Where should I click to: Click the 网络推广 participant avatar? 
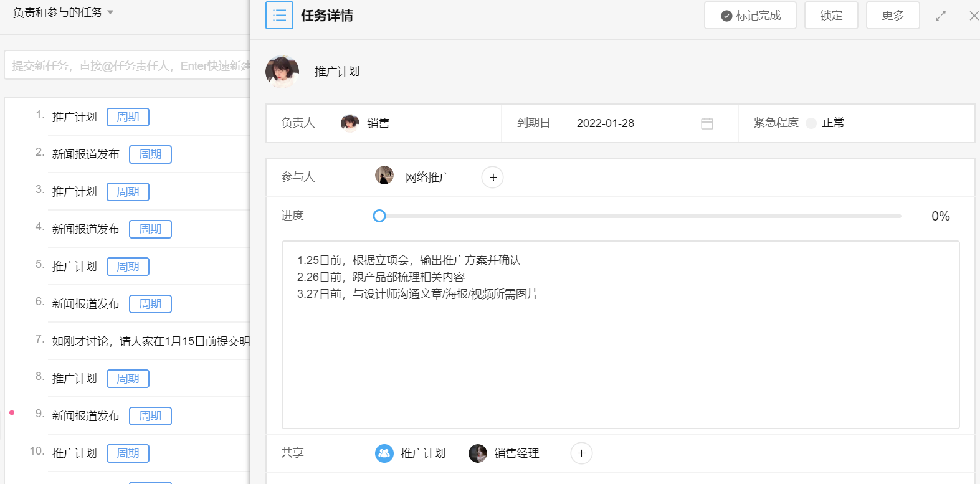(x=384, y=176)
